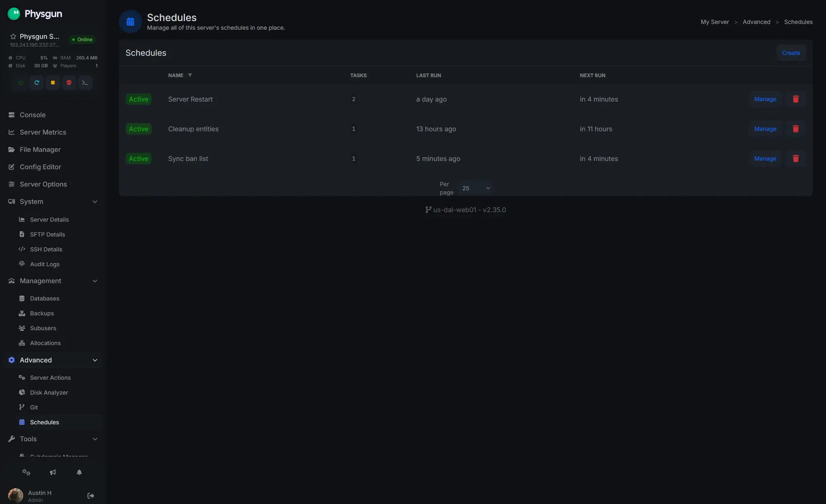The height and width of the screenshot is (504, 826).
Task: Click the Physgun logo
Action: coord(35,14)
